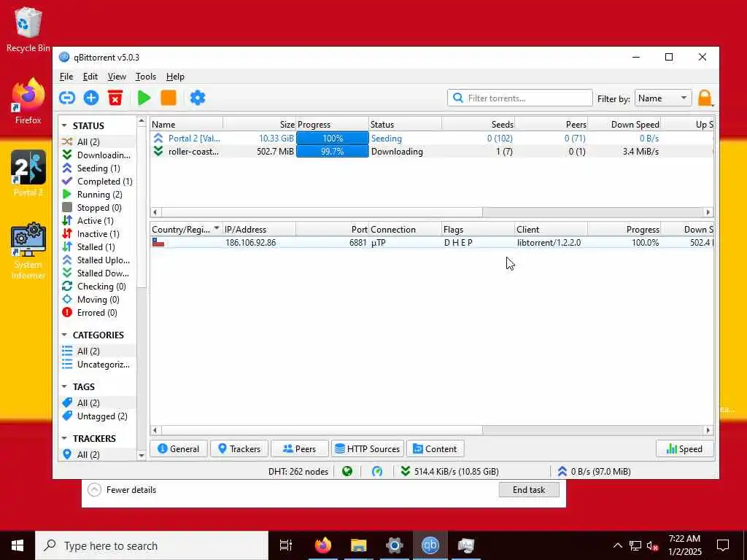
Task: Select the Stalled Uploading filter
Action: [96, 260]
